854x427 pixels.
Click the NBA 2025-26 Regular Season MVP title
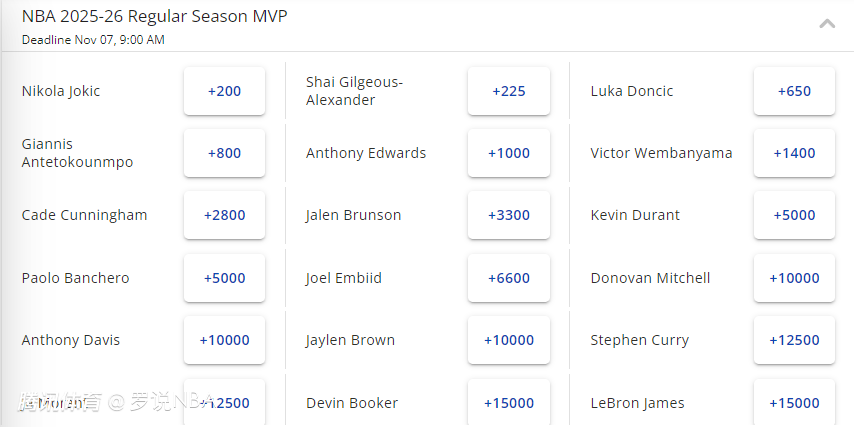tap(155, 17)
